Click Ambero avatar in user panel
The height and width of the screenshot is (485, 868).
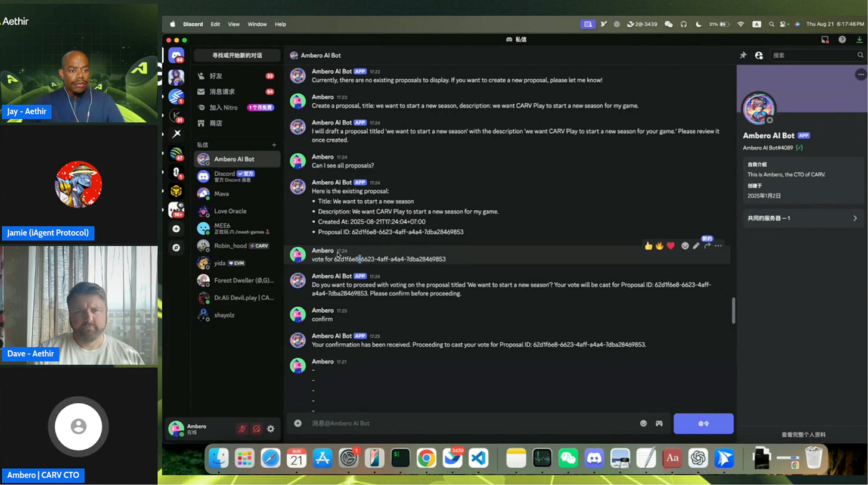coord(176,428)
